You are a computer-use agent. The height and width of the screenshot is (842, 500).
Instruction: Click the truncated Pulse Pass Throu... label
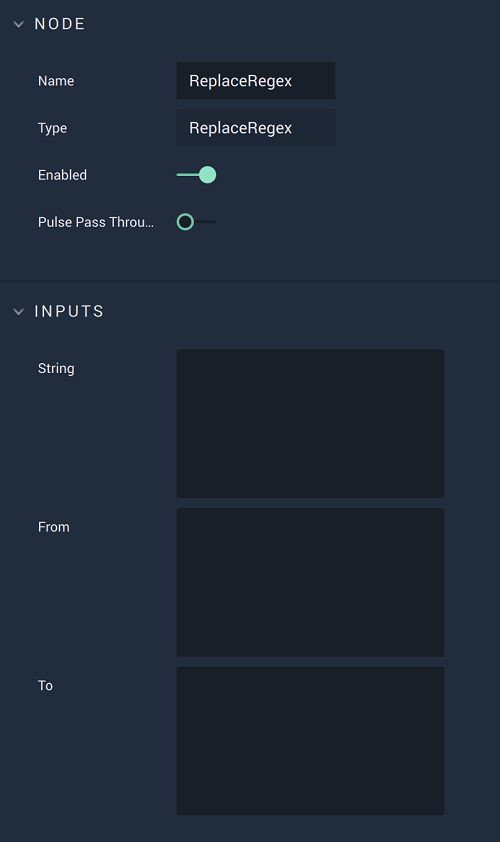click(x=96, y=222)
